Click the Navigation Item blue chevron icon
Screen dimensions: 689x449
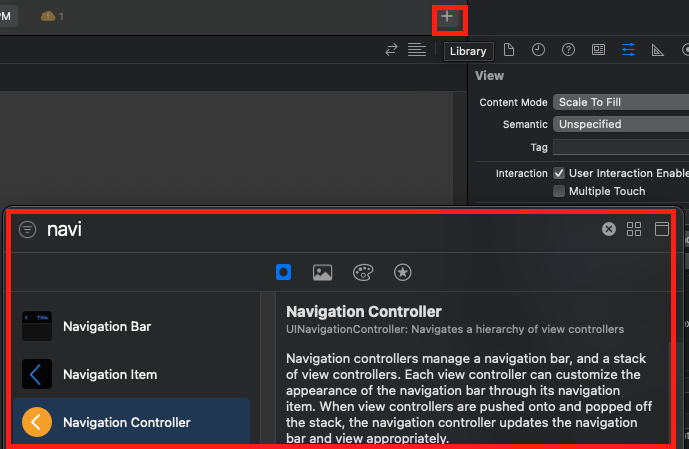(37, 374)
